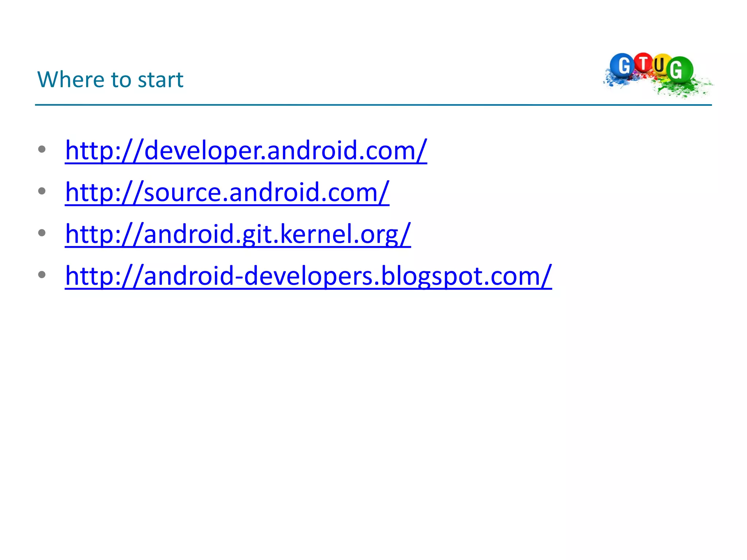
Task: Open the developer.android.com link
Action: point(246,150)
